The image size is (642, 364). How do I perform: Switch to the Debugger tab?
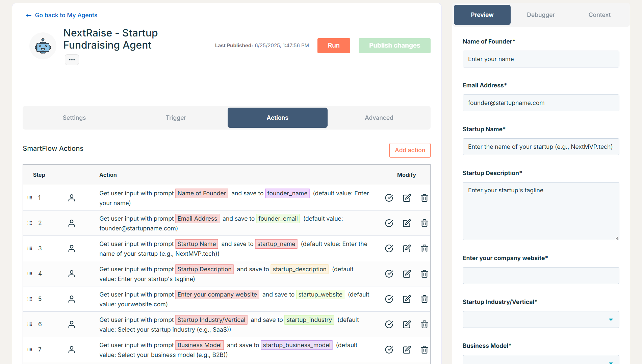541,15
